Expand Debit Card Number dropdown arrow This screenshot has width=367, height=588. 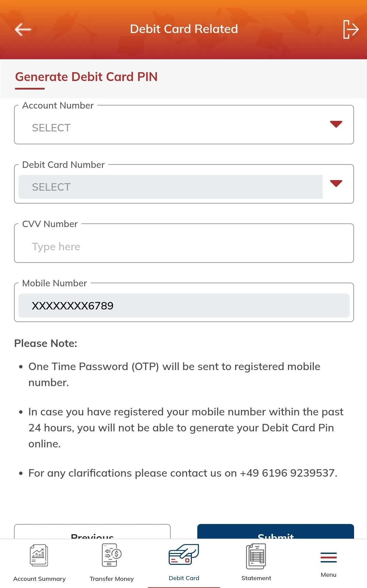pyautogui.click(x=336, y=184)
